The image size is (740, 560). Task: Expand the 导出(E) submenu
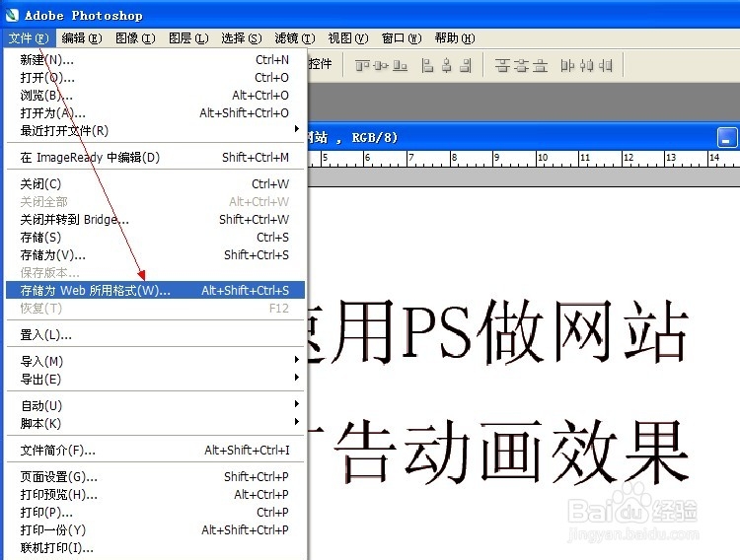(155, 380)
